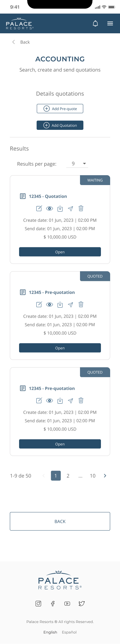
Task: Select page 2 in pagination
Action: coord(68,476)
